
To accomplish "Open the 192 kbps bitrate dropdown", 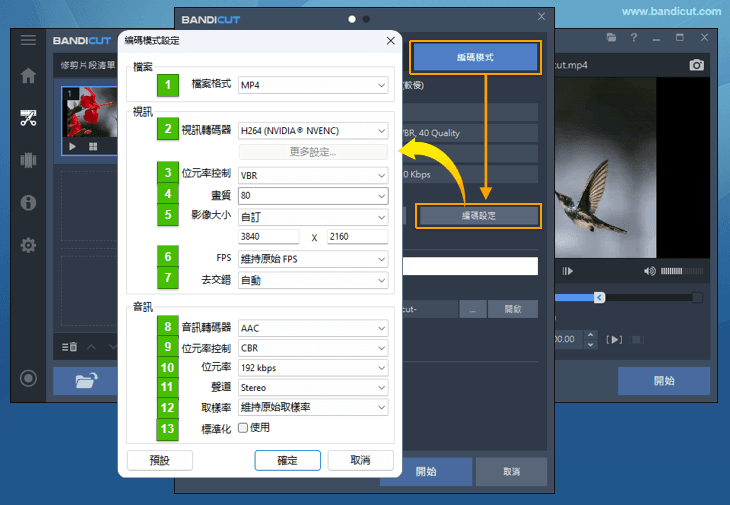I will (313, 368).
